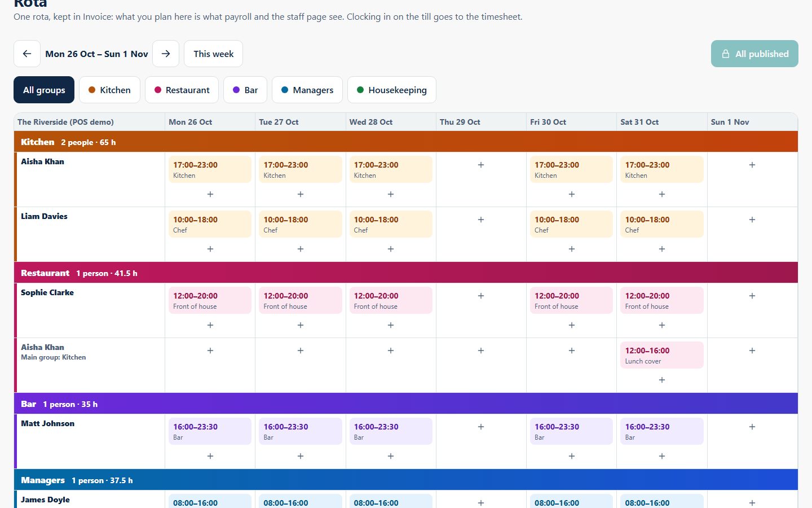This screenshot has width=812, height=508.
Task: Add shift for Aisha Khan Kitchen on Sun 1 Nov
Action: (752, 165)
